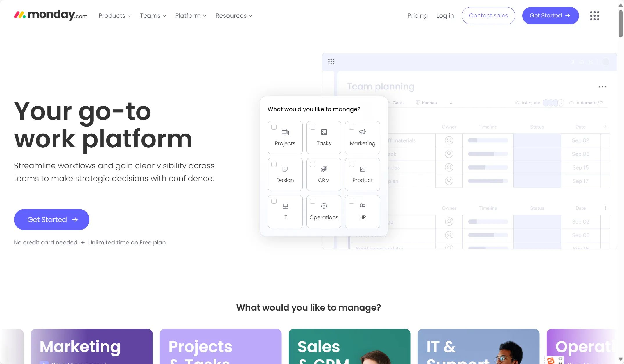This screenshot has height=364, width=624.
Task: Switch to the Log in menu item
Action: 445,15
